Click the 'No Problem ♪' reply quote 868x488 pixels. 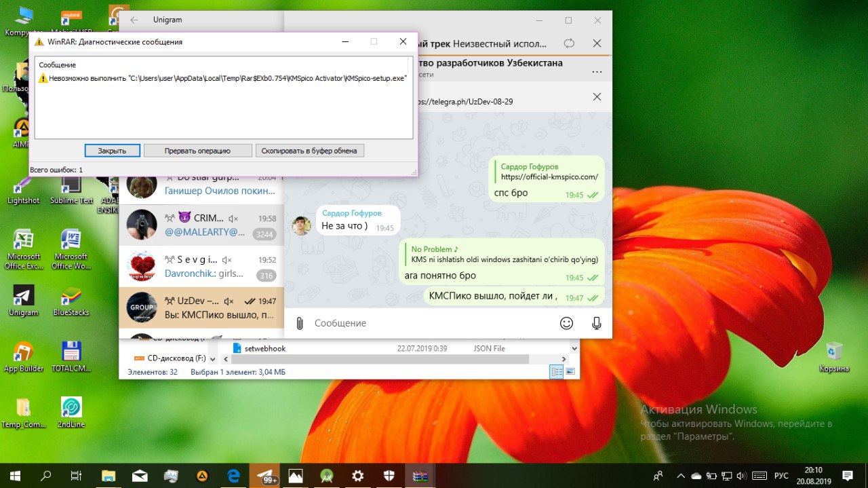point(504,255)
